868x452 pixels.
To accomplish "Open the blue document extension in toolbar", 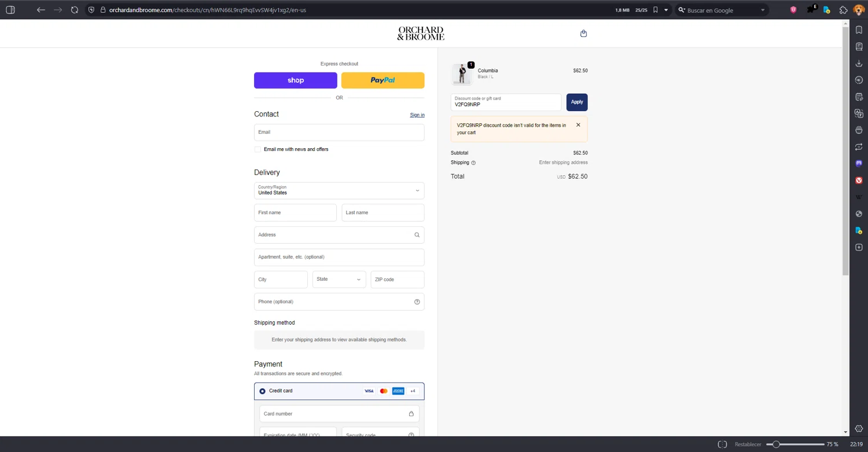I will tap(827, 10).
